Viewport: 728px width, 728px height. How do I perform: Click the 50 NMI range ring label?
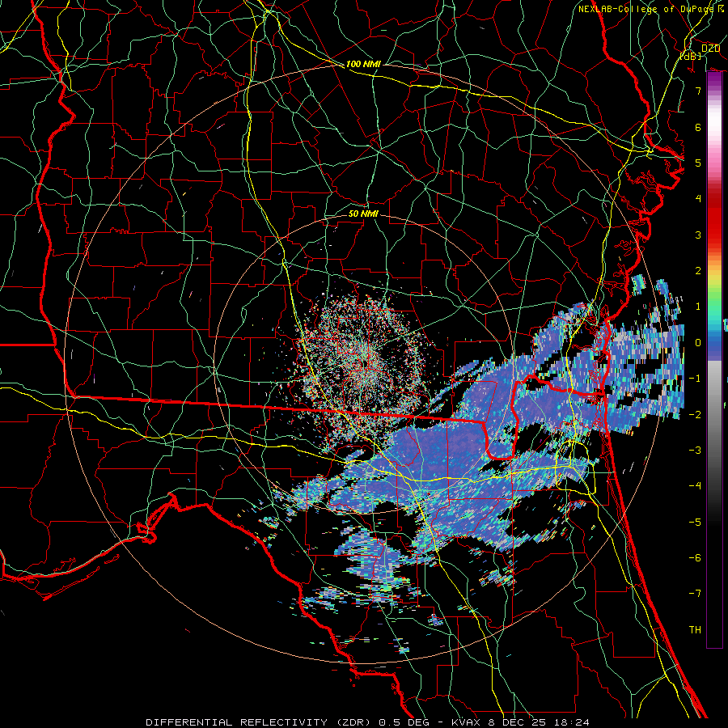tap(363, 214)
